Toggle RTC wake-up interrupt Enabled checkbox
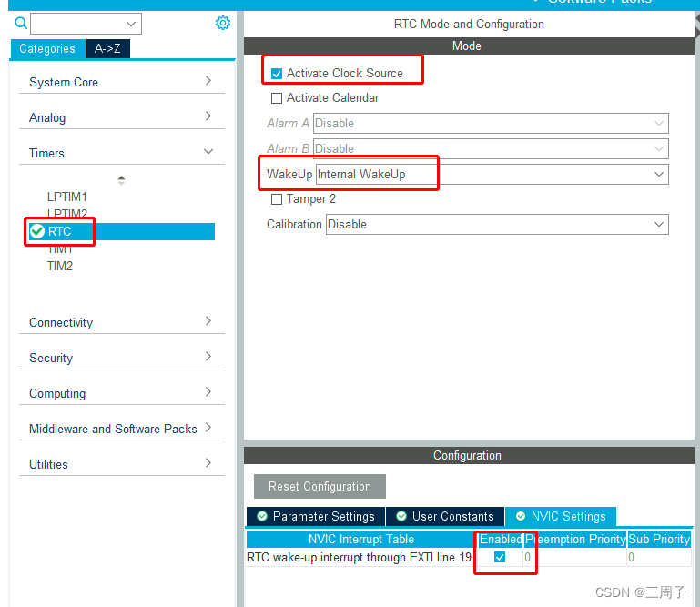This screenshot has width=700, height=607. pos(500,557)
